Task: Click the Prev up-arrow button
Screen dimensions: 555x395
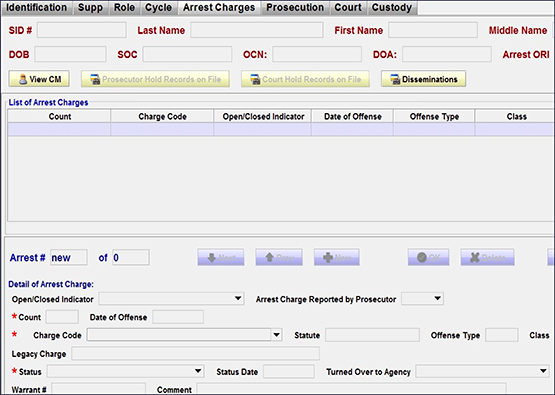Action: (x=279, y=257)
